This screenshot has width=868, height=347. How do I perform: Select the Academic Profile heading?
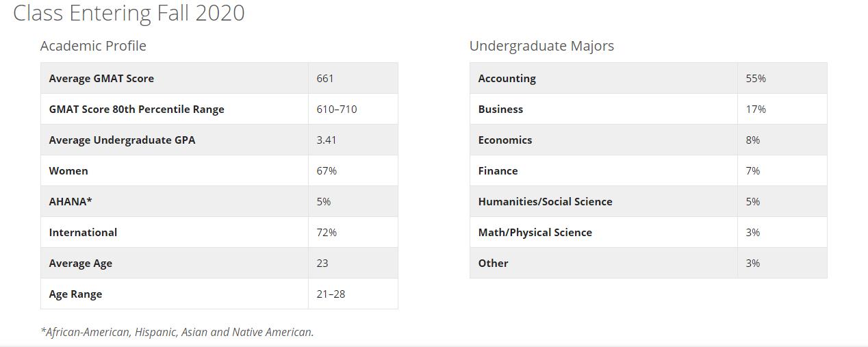pyautogui.click(x=93, y=46)
